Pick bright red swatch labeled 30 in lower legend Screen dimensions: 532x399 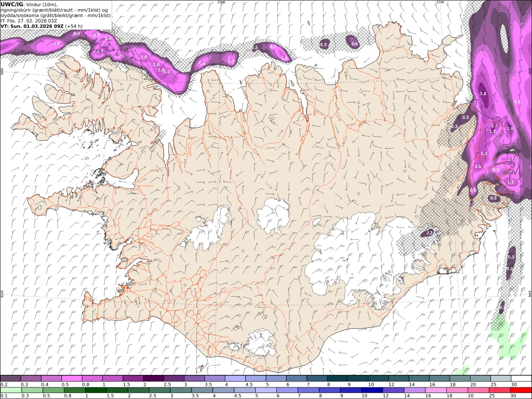coord(521,390)
